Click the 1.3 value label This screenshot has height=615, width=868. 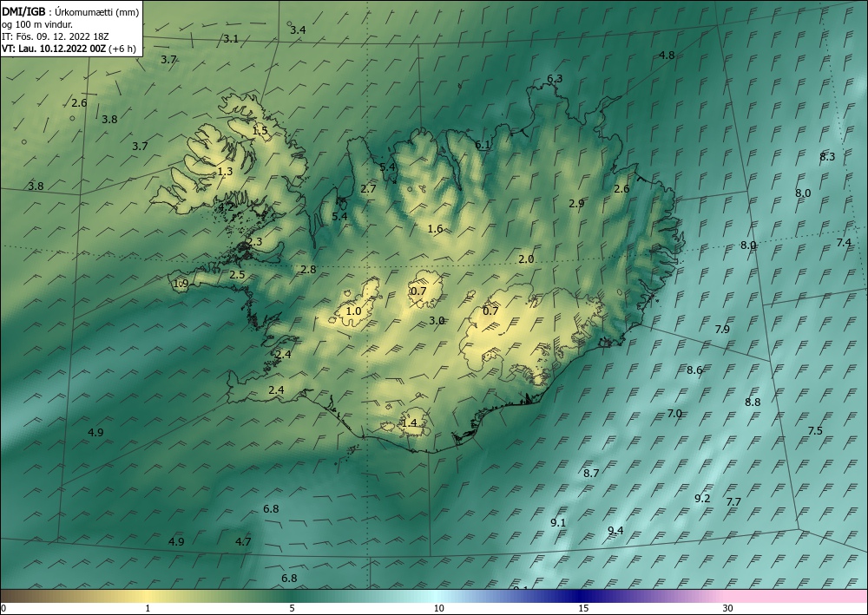[x=225, y=172]
